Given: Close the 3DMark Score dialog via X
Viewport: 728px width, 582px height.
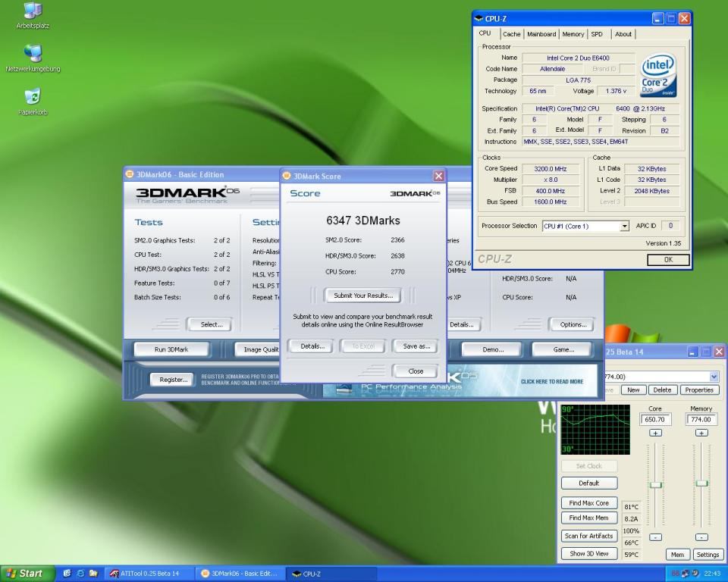Looking at the screenshot, I should pyautogui.click(x=438, y=176).
